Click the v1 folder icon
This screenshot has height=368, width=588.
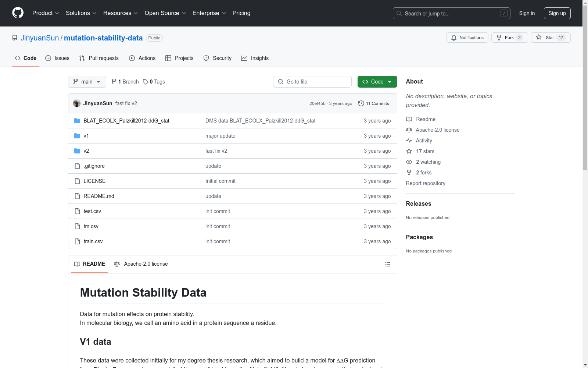coord(77,136)
